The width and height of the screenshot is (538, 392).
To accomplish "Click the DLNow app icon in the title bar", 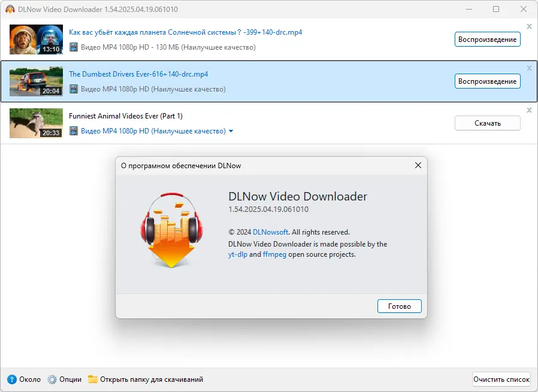I will (10, 9).
